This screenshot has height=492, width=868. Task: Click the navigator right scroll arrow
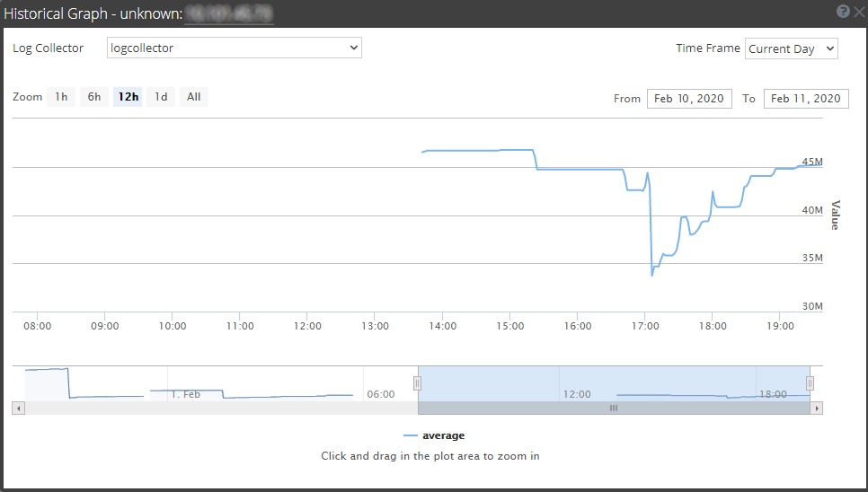coord(817,409)
